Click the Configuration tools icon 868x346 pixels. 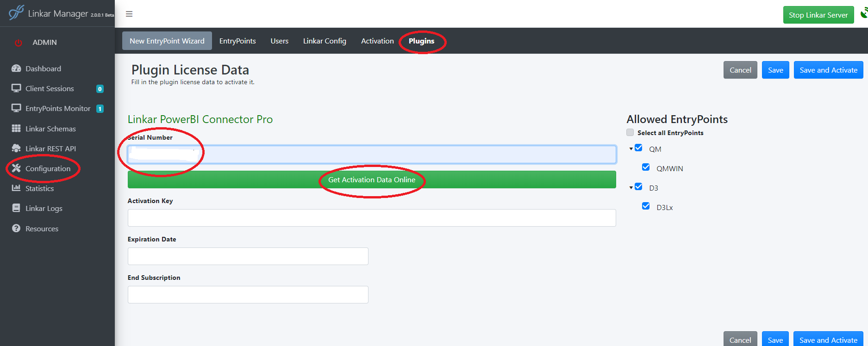16,168
